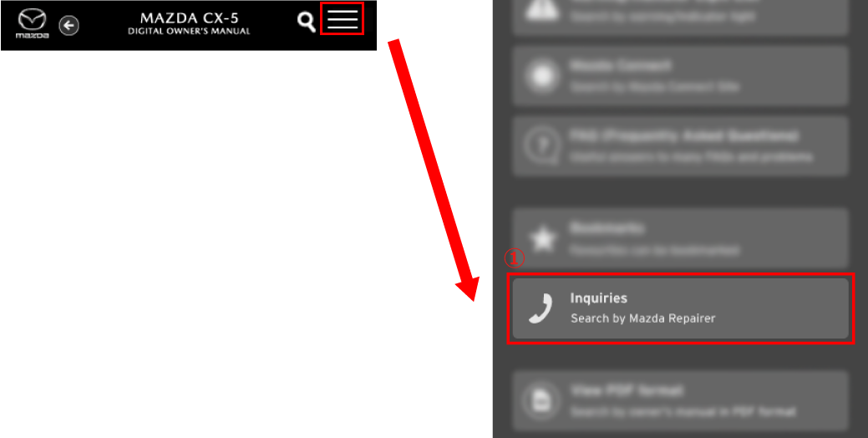Open FAQ (Frequently Asked Questions) entry
Screen dimensions: 868x438
(x=680, y=146)
